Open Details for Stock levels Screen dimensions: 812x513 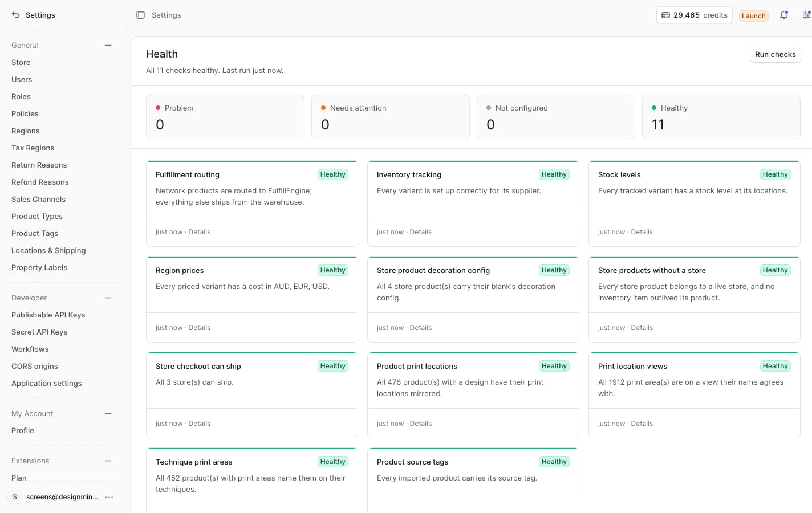tap(642, 232)
